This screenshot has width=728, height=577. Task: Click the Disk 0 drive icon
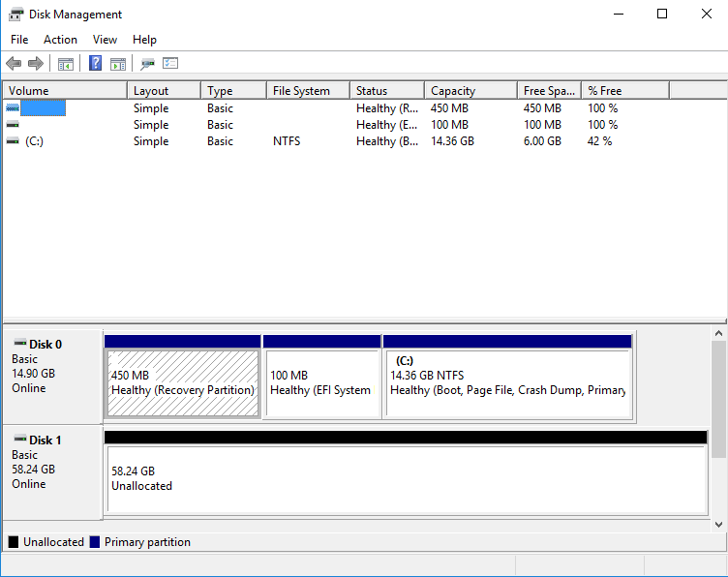pos(20,343)
